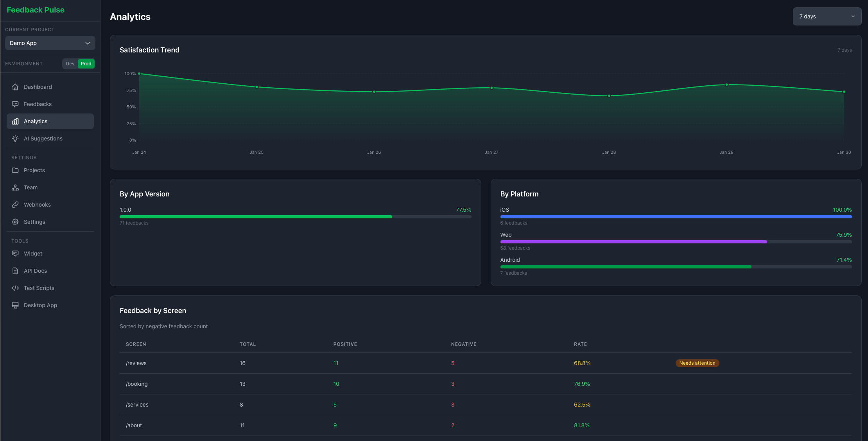The height and width of the screenshot is (441, 868).
Task: Switch to the Analytics section
Action: pos(36,121)
